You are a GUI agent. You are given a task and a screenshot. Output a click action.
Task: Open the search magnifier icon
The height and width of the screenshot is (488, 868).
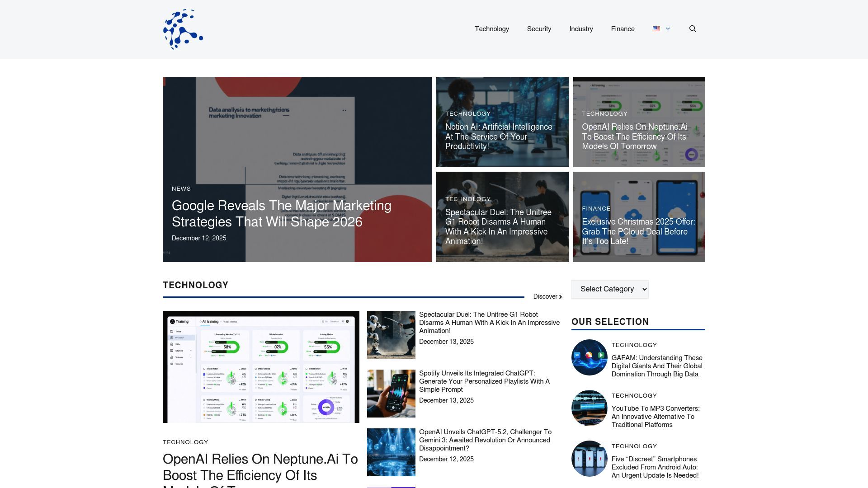point(693,29)
